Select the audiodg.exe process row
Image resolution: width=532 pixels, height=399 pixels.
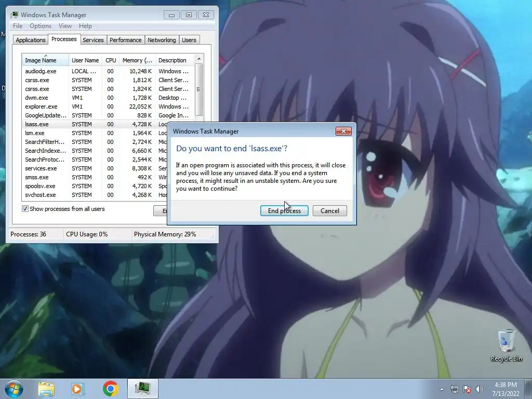(108, 71)
